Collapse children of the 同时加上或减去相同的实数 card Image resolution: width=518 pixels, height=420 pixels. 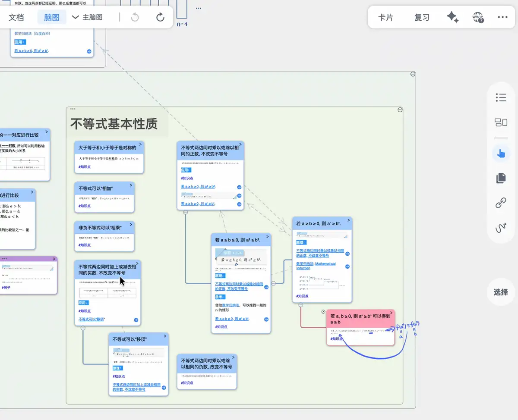[83, 328]
